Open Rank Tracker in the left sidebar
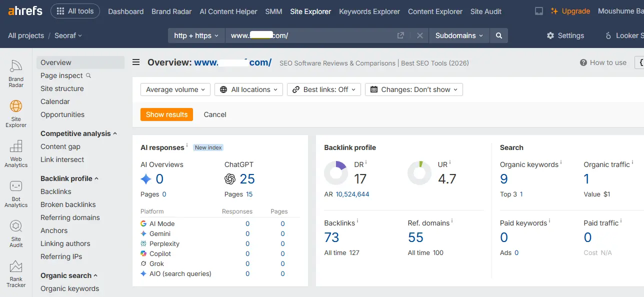Viewport: 644px width, 297px height. 16,273
